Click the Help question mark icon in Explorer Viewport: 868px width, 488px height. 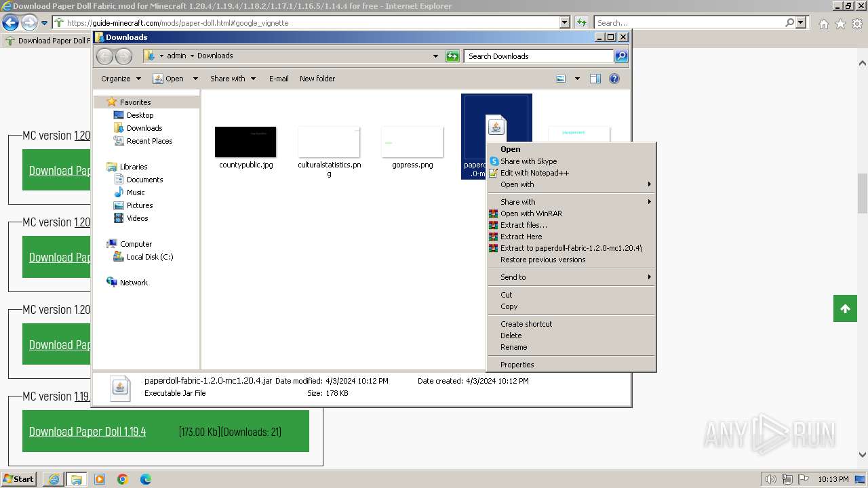pos(614,79)
